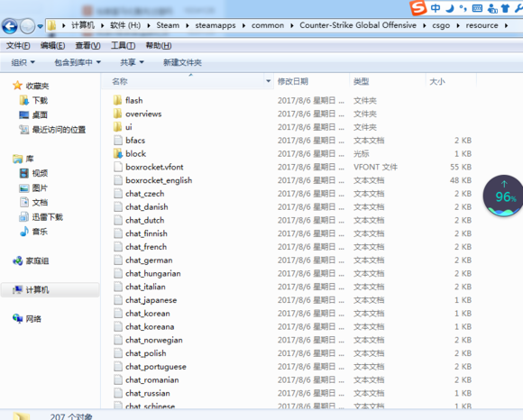Go back with the Back arrow button
Screen dimensions: 523x420
[x=10, y=26]
